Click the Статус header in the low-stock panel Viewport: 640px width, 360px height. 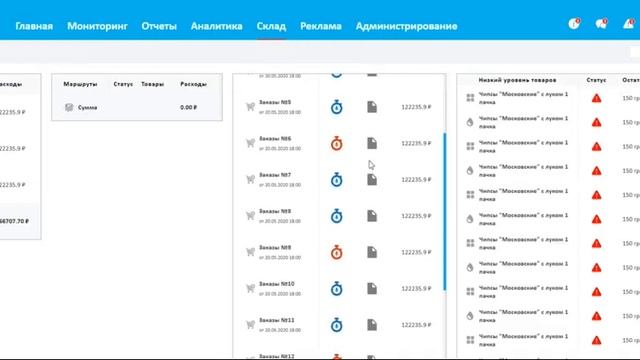(x=596, y=80)
